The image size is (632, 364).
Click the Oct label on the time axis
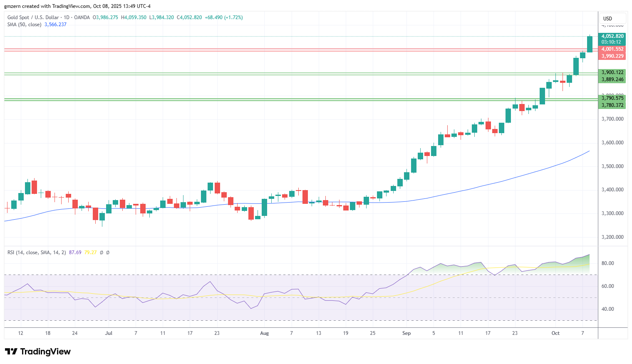point(555,333)
